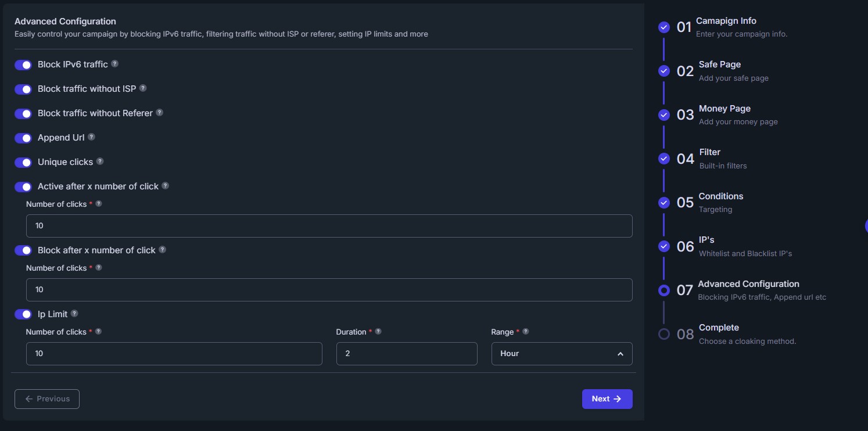868x431 pixels.
Task: Click the Duration input field
Action: coord(407,354)
